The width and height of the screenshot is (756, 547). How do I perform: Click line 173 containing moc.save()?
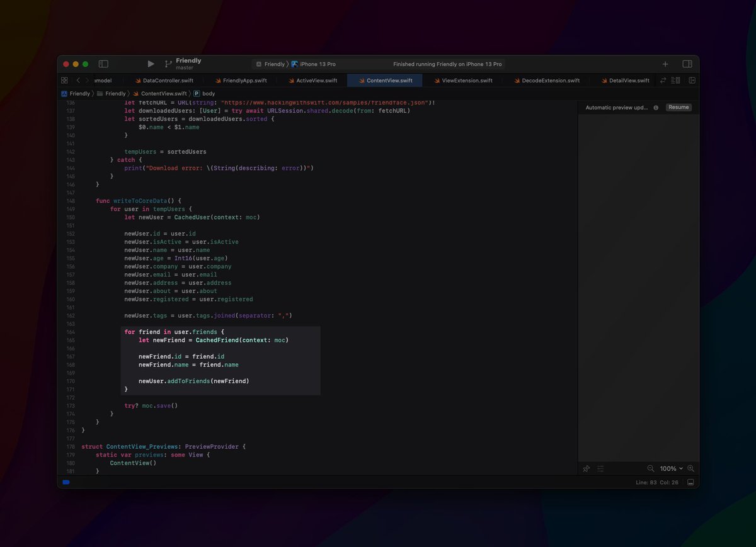click(151, 406)
